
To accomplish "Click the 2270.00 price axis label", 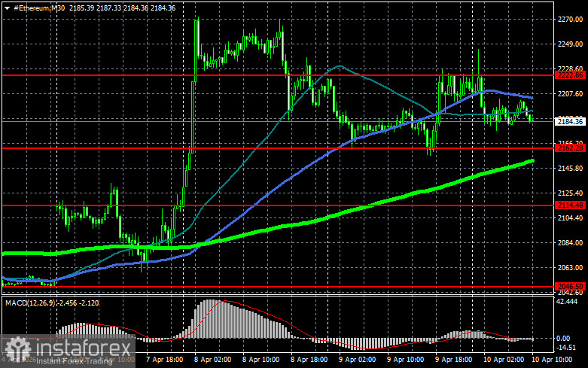I will [x=570, y=20].
